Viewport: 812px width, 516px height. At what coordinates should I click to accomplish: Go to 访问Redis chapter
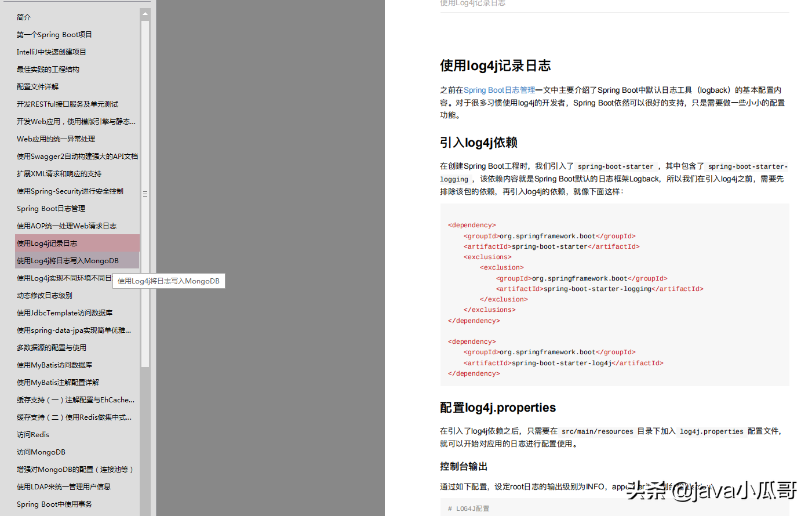click(33, 435)
